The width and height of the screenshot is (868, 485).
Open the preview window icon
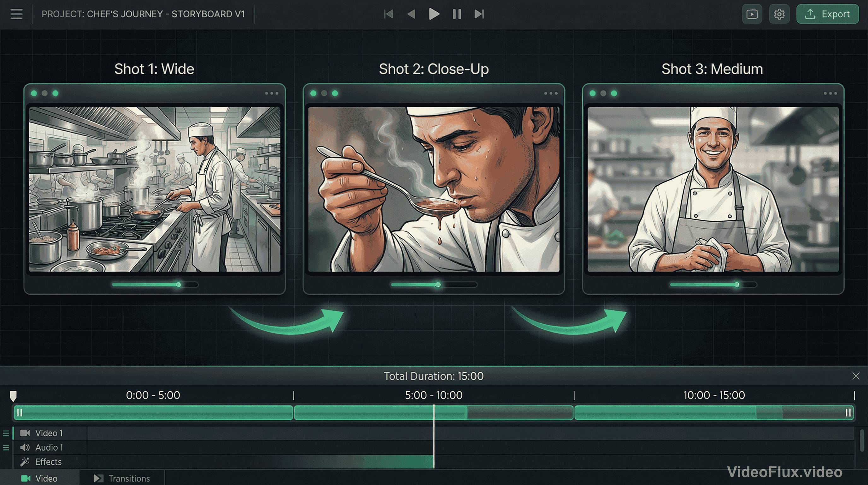752,14
